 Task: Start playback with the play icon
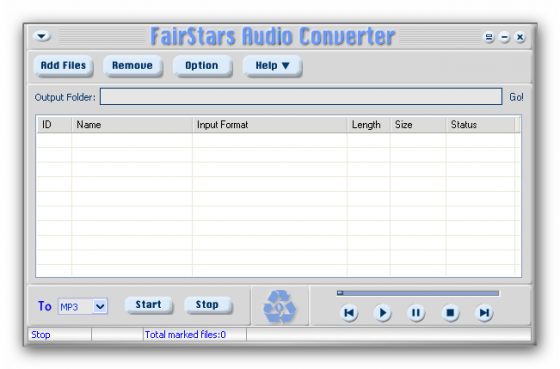point(382,313)
